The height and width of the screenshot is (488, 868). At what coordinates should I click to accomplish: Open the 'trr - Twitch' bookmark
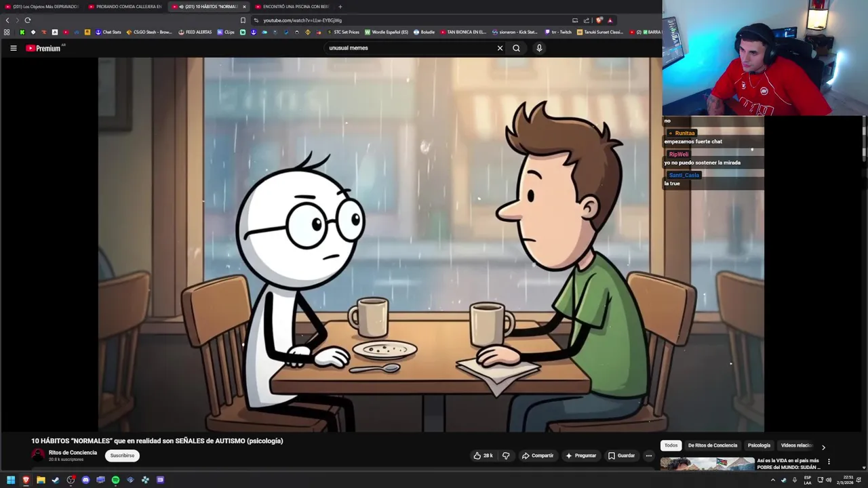[559, 32]
